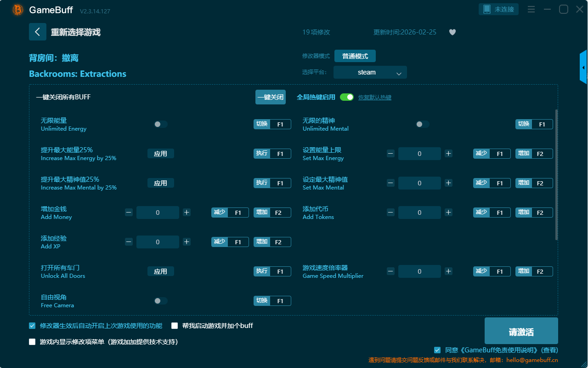The image size is (588, 368).
Task: Click the cheat list vertical scrollbar
Action: [557, 175]
